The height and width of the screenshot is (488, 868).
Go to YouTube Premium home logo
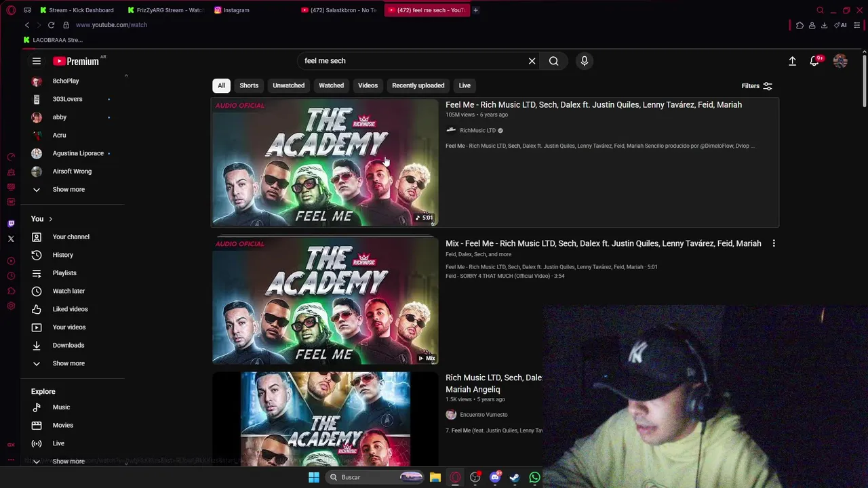(x=76, y=61)
